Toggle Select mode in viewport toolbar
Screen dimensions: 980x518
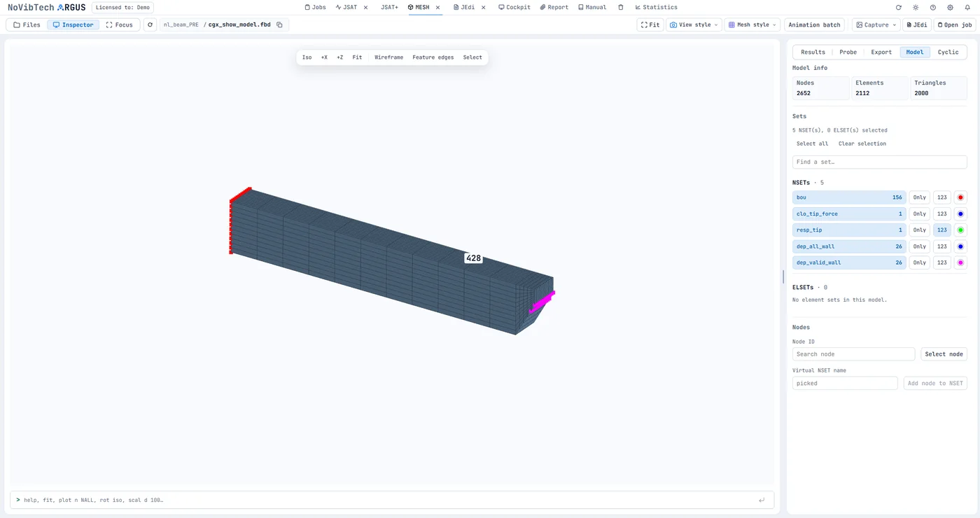(472, 57)
